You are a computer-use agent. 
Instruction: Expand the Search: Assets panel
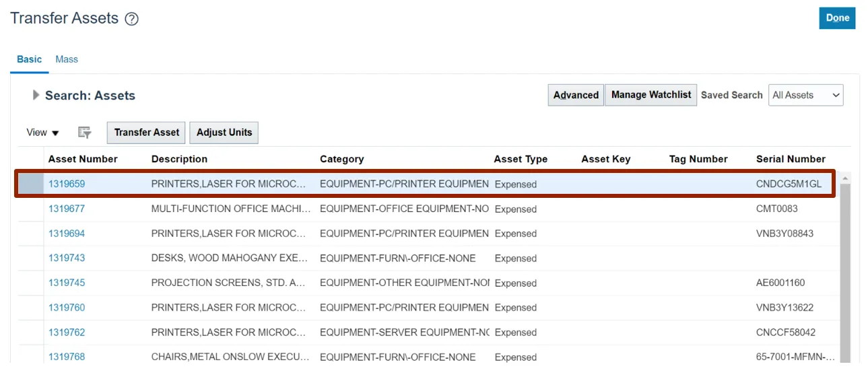pyautogui.click(x=36, y=95)
